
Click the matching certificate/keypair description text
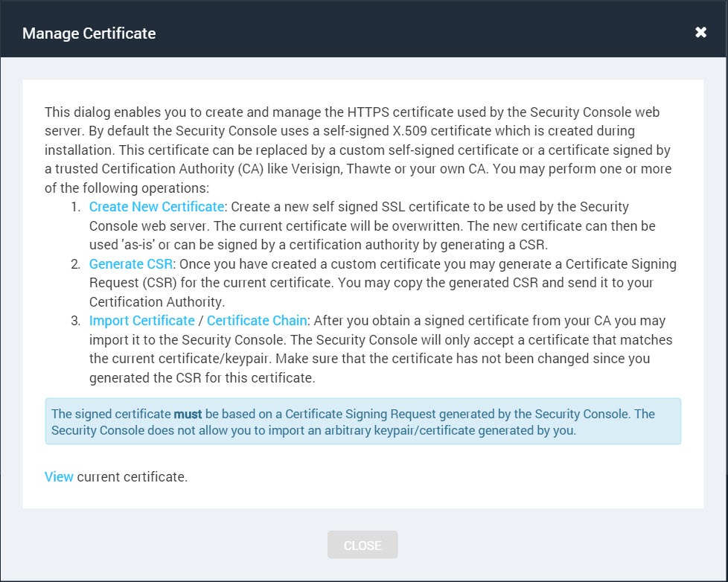pos(380,349)
